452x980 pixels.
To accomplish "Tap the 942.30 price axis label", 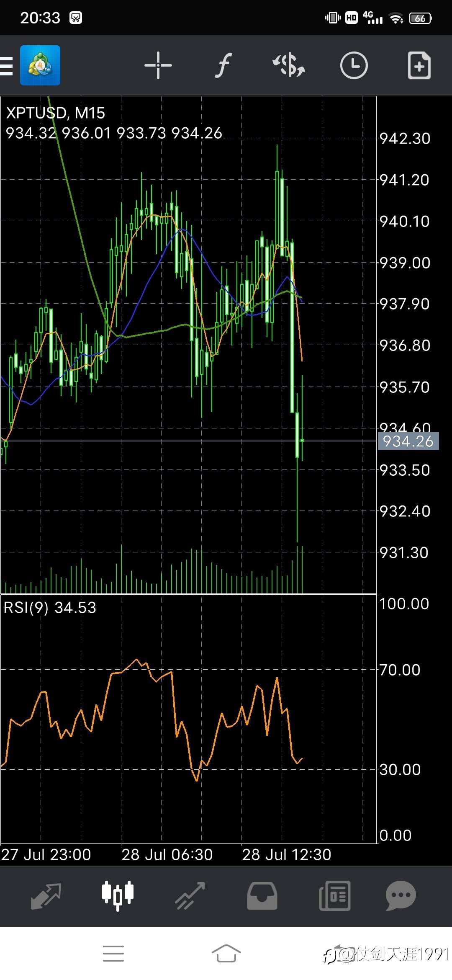I will (x=405, y=139).
